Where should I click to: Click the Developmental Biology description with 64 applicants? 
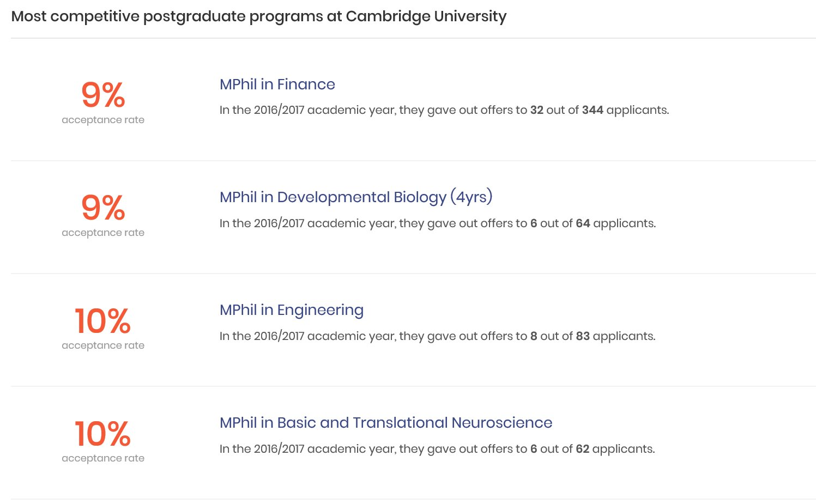(x=438, y=223)
